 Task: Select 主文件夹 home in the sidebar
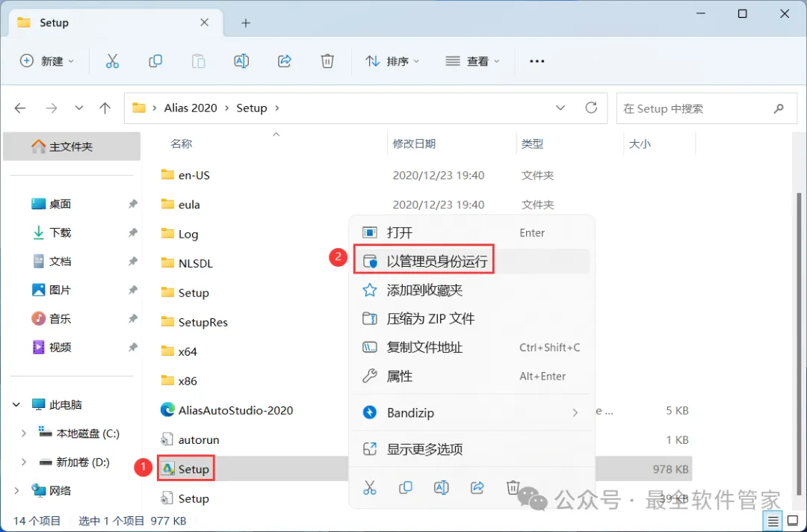point(72,146)
